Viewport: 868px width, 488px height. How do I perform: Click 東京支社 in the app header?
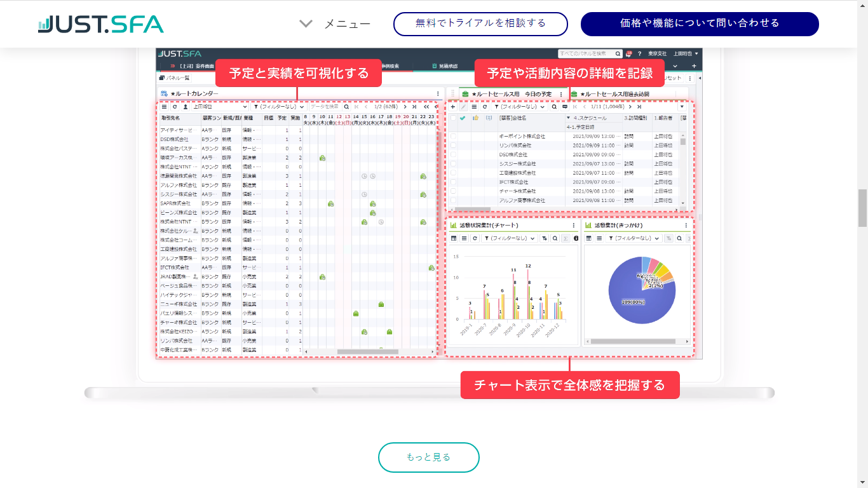coord(657,54)
